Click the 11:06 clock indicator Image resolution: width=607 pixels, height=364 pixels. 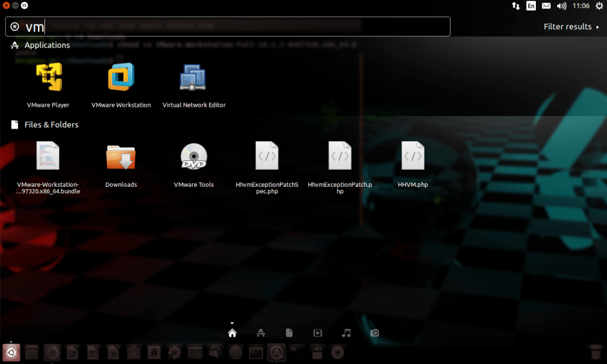581,6
